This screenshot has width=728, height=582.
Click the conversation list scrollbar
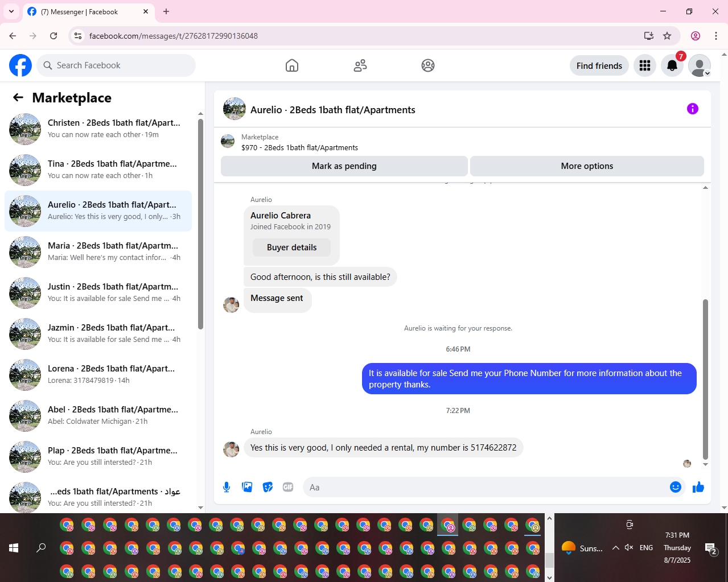[200, 224]
